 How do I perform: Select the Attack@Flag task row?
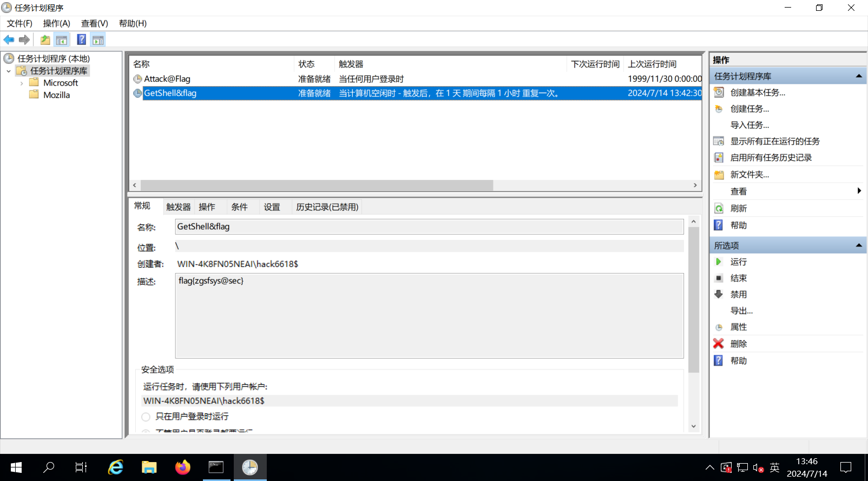point(167,79)
